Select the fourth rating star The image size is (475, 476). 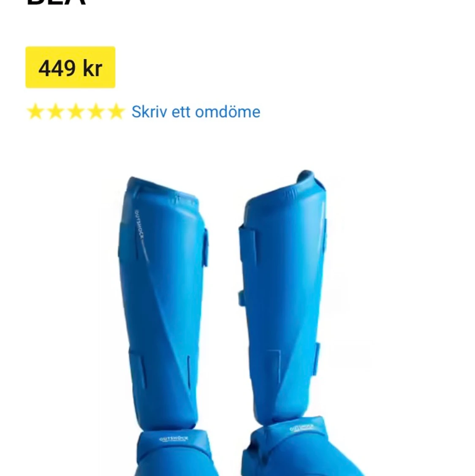[x=96, y=112]
